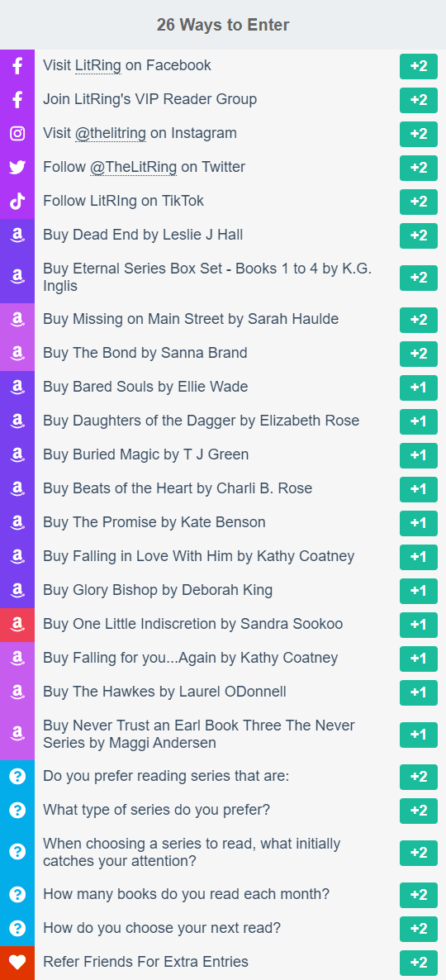Viewport: 446px width, 980px height.
Task: Click +2 button for Follow LitRIng on TikTok
Action: [419, 202]
